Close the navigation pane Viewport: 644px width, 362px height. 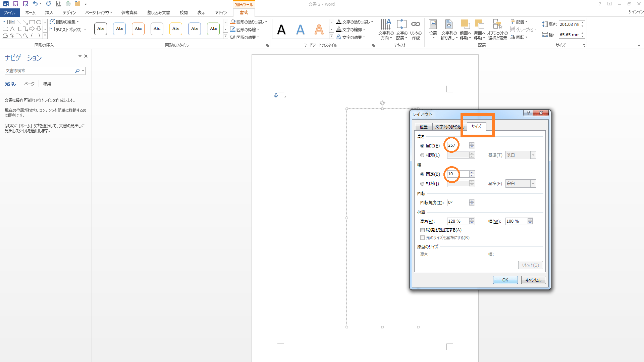[86, 56]
